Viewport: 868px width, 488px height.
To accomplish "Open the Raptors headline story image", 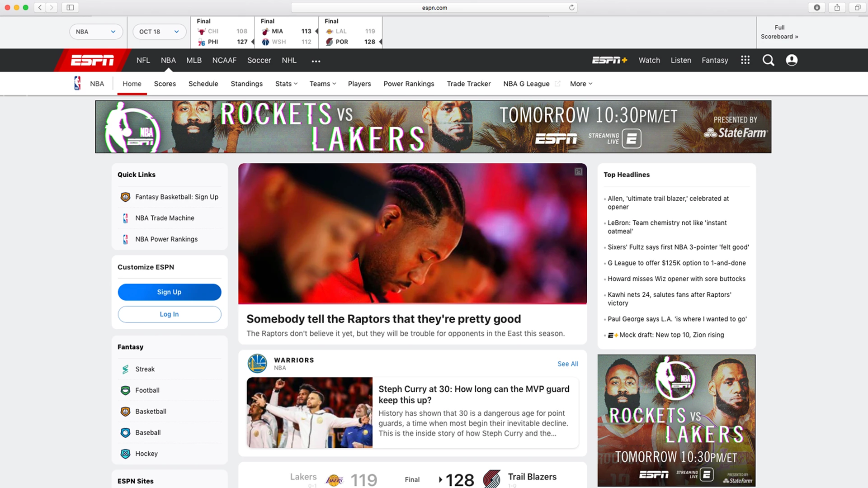I will [x=412, y=233].
